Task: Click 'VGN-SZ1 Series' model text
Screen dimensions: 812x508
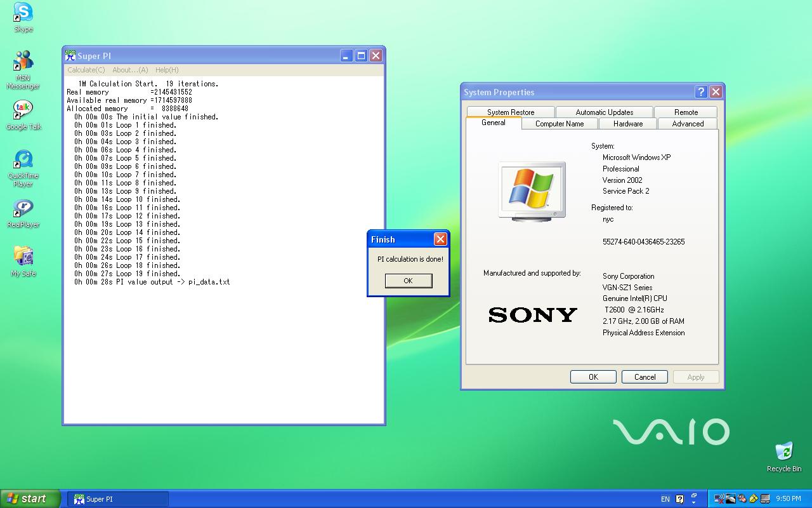Action: (627, 288)
